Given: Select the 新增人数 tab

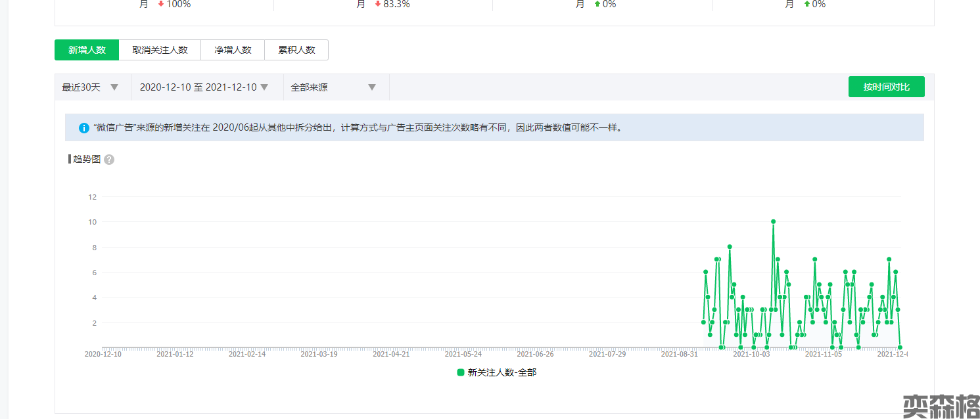Looking at the screenshot, I should 87,50.
